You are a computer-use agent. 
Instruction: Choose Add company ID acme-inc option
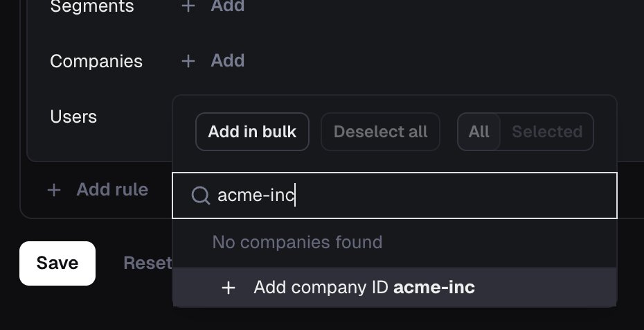pyautogui.click(x=395, y=287)
